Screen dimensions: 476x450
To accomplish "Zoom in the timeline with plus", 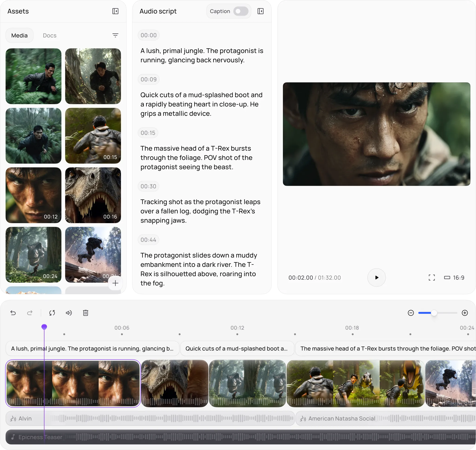I will (465, 313).
